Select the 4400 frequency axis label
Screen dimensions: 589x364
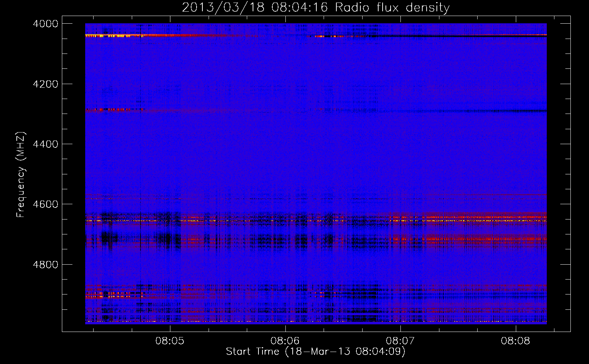(46, 144)
